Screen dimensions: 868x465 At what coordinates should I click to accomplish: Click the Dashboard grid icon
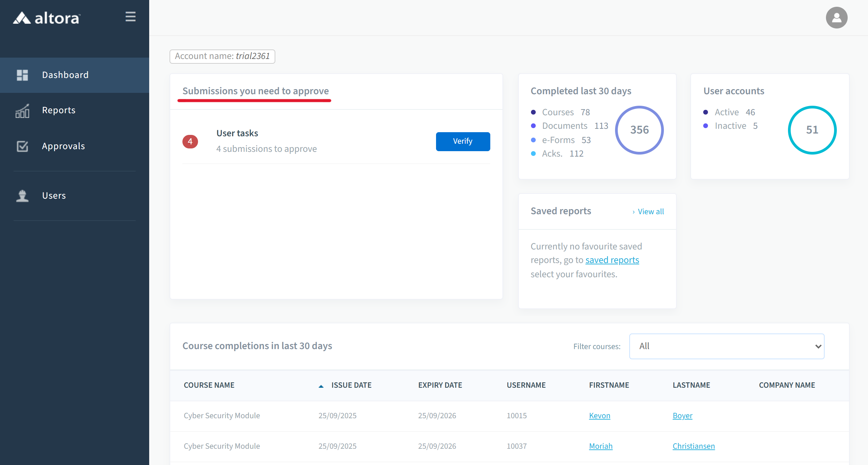(22, 75)
